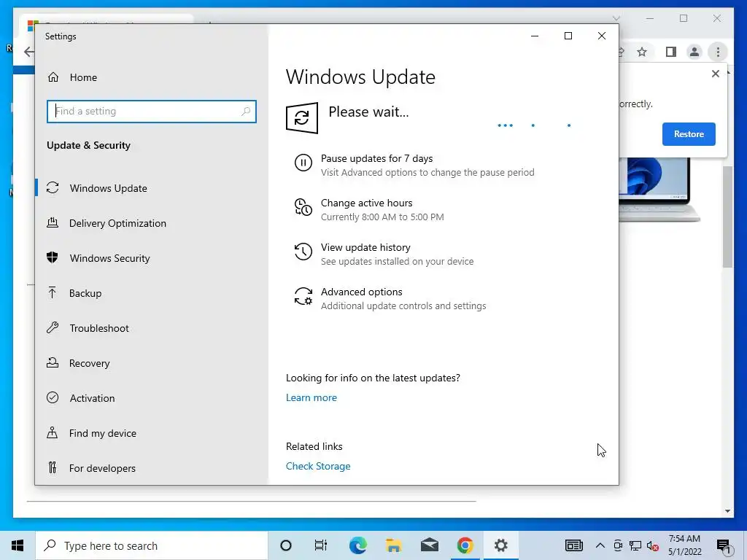Dismiss the Chrome restore popup

(715, 74)
